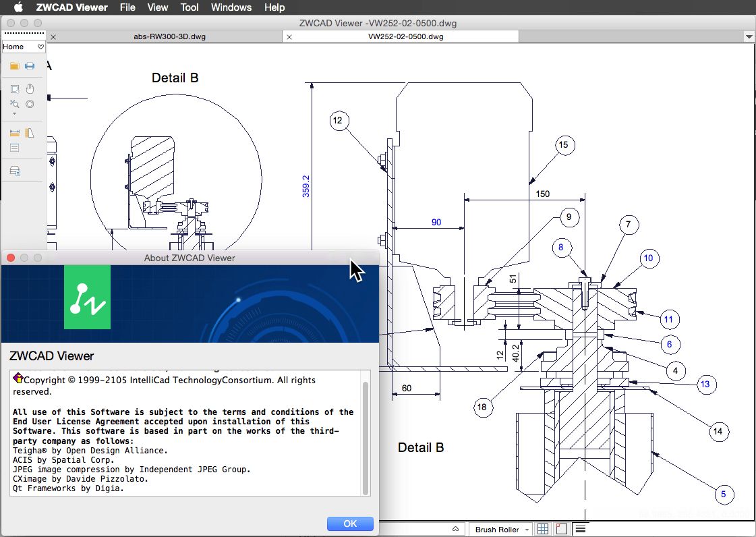Open the grid display icon in status bar

[x=543, y=528]
